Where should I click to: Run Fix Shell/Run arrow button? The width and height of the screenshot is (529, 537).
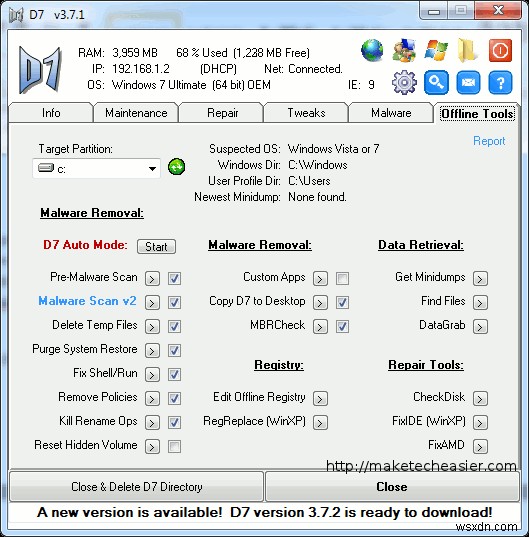click(152, 374)
